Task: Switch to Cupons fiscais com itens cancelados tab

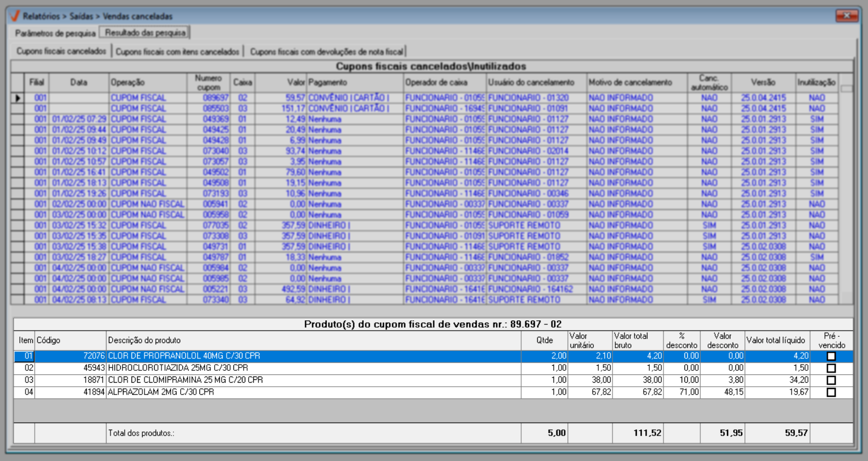Action: pos(177,52)
